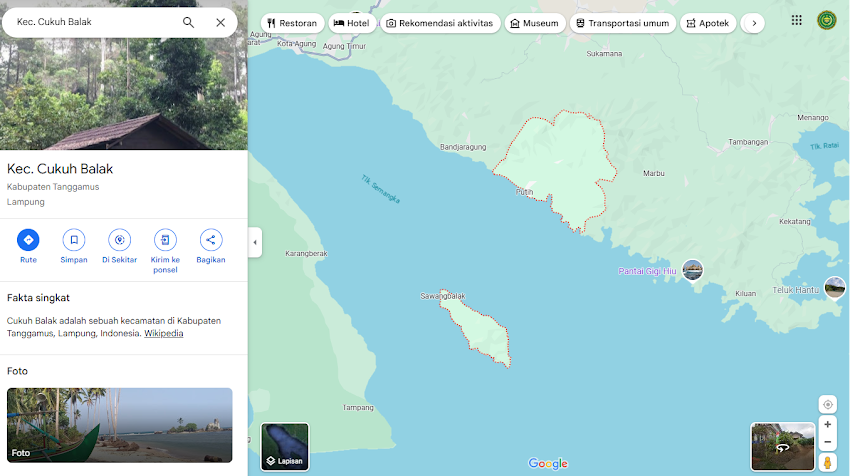Screen dimensions: 850x476
Task: Click Pantai Gigi Hiu label
Action: coord(647,271)
